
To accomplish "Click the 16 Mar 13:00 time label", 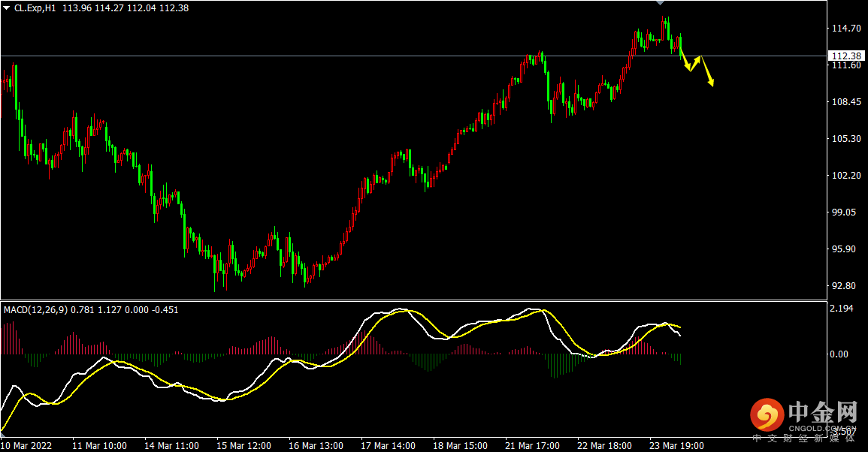I will (316, 445).
